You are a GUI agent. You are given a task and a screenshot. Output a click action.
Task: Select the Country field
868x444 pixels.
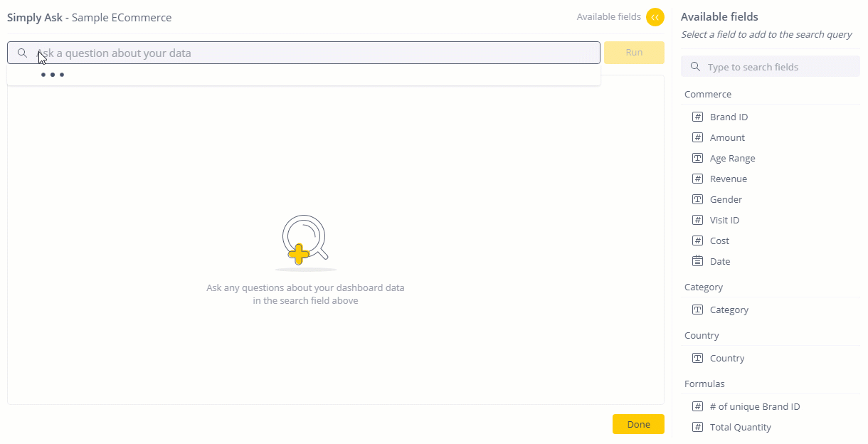[x=727, y=357]
